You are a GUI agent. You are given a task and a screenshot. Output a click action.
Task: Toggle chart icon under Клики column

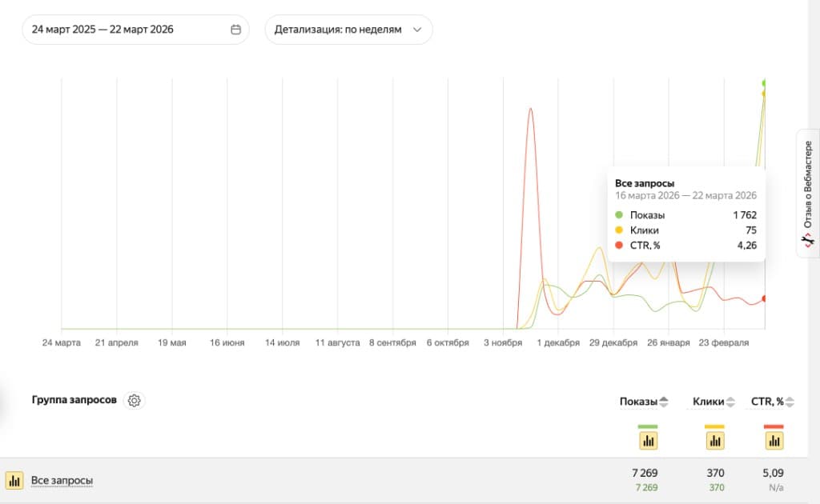tap(714, 440)
